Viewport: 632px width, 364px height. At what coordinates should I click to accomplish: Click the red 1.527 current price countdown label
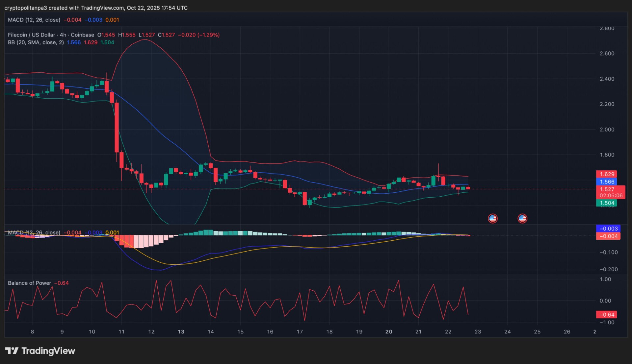[x=610, y=192]
